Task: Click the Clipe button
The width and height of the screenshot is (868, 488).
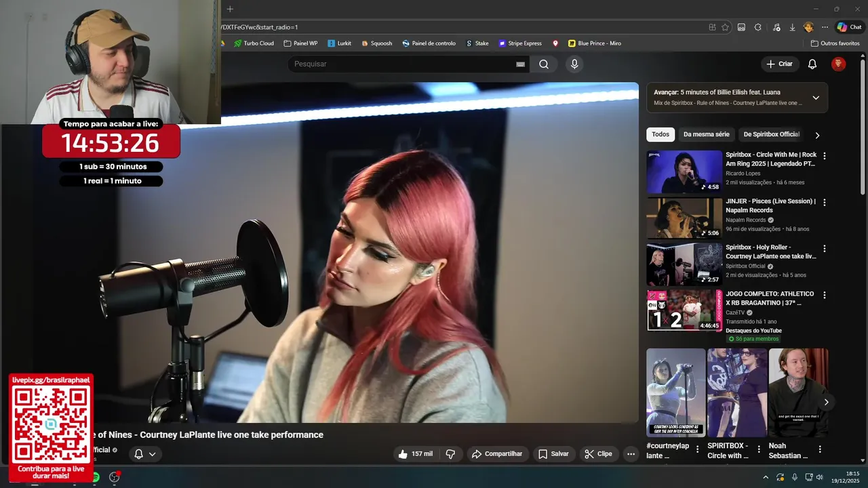Action: (598, 454)
